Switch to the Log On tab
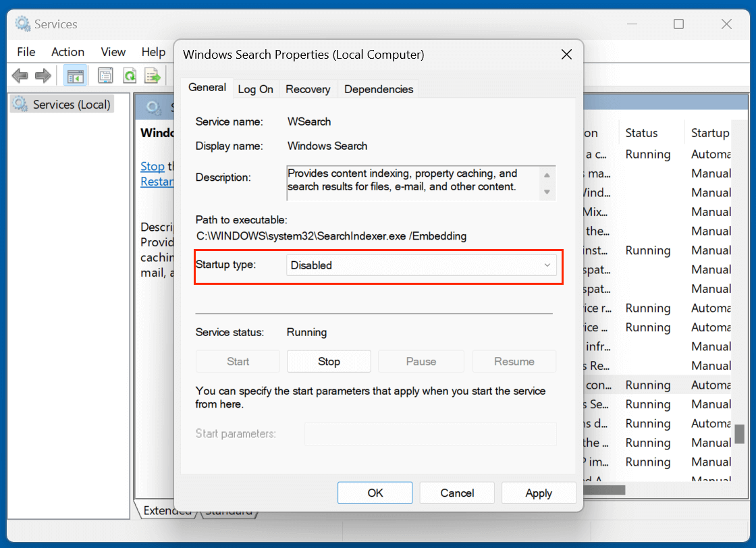 click(256, 88)
